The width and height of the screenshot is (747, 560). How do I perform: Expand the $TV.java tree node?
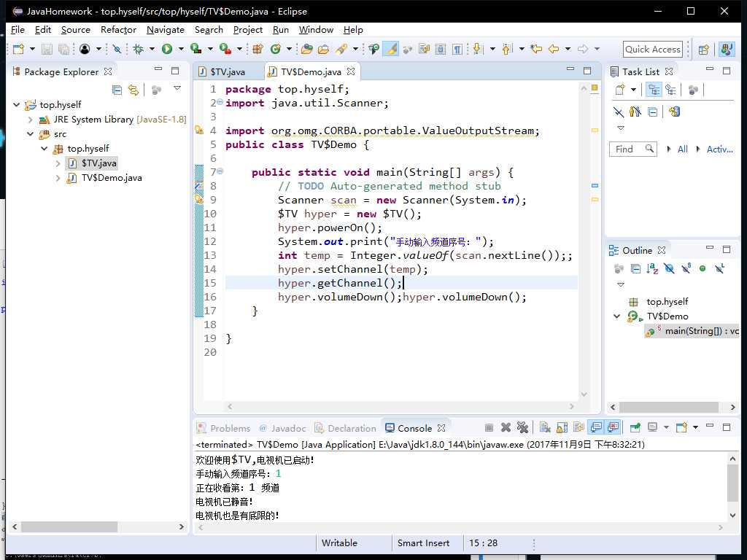[58, 163]
